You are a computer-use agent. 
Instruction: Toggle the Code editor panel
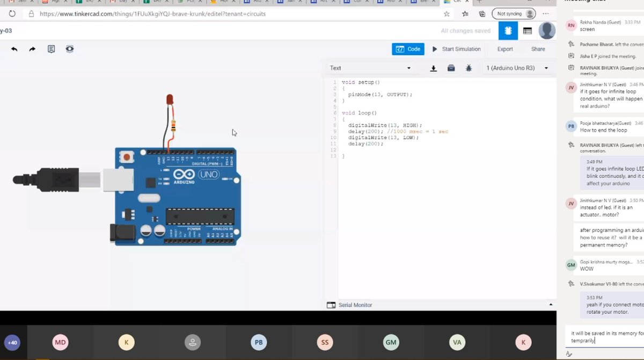[408, 49]
